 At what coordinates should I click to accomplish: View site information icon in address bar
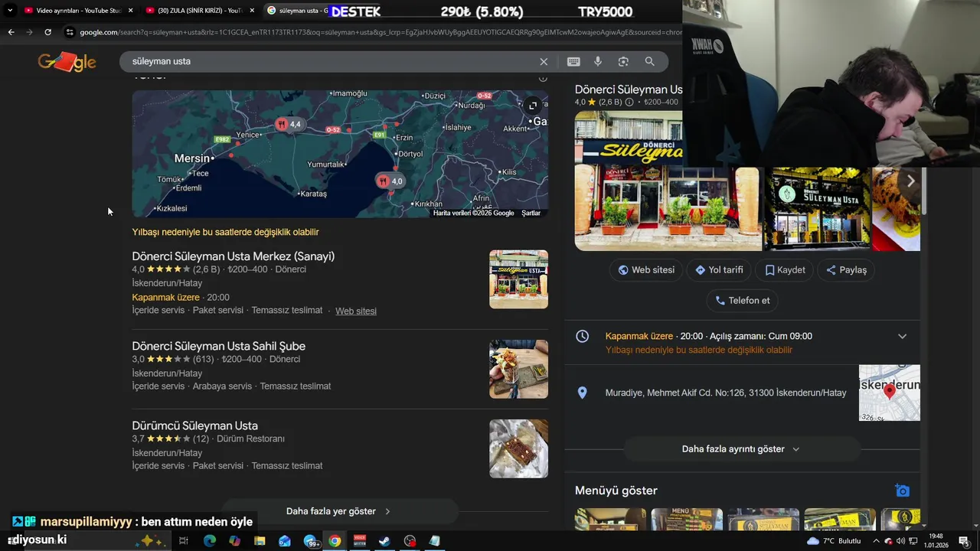70,32
